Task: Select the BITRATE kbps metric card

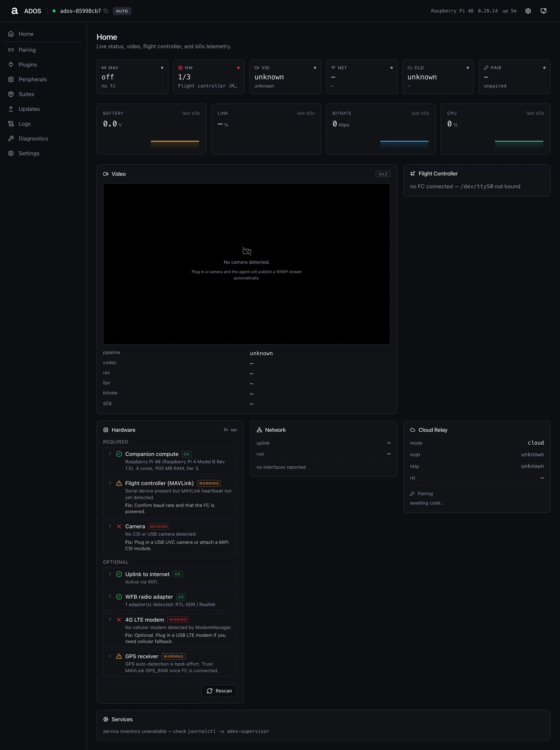Action: click(x=381, y=129)
